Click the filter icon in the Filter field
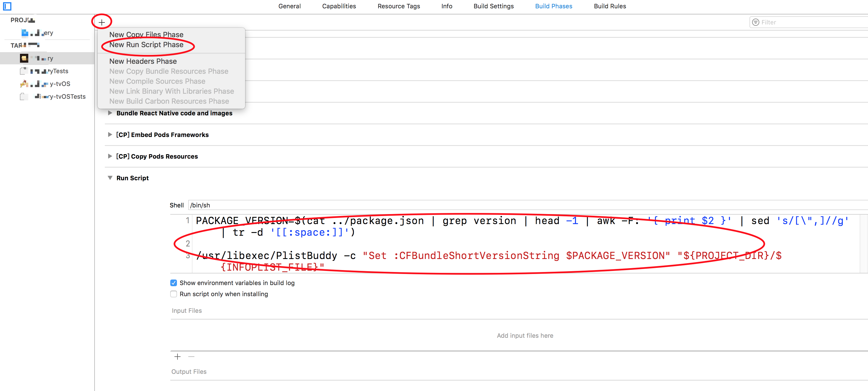868x391 pixels. [x=755, y=22]
